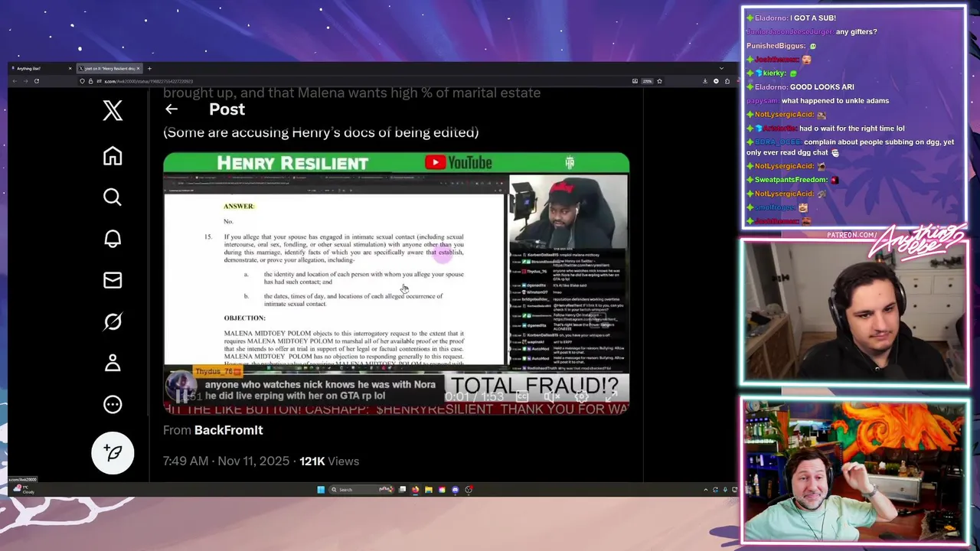Open Notifications bell in the sidebar
Screen dimensions: 980x551
click(x=113, y=239)
